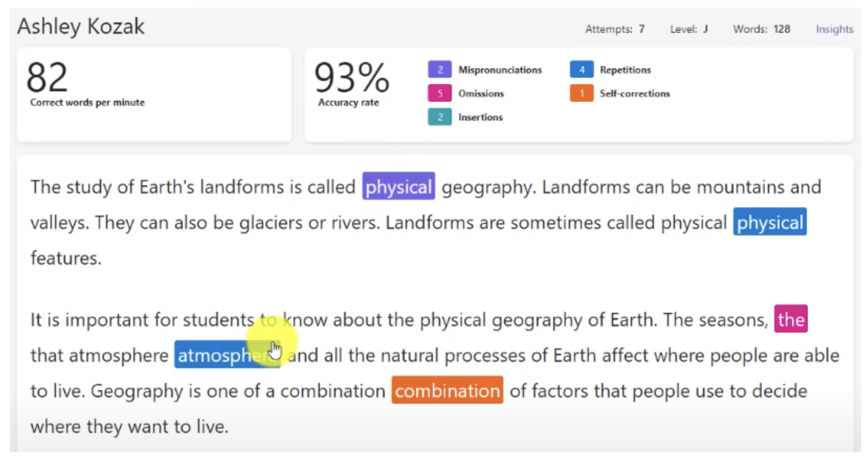
Task: Click the teal Insertions count badge
Action: [x=439, y=117]
